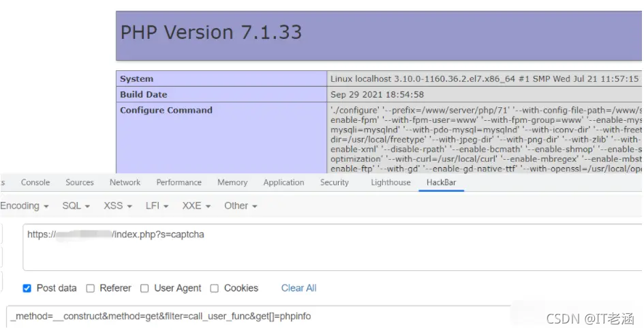Open the Sources tab
This screenshot has height=331, width=644.
(80, 183)
